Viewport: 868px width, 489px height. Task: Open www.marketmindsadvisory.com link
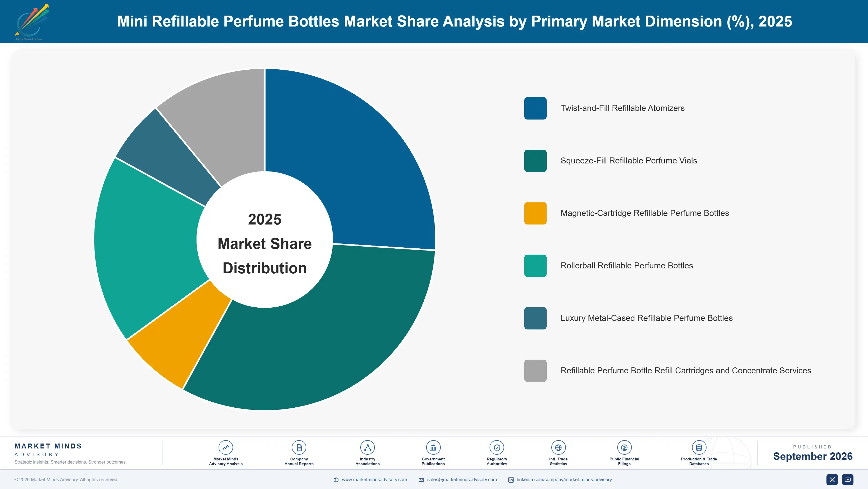(374, 480)
